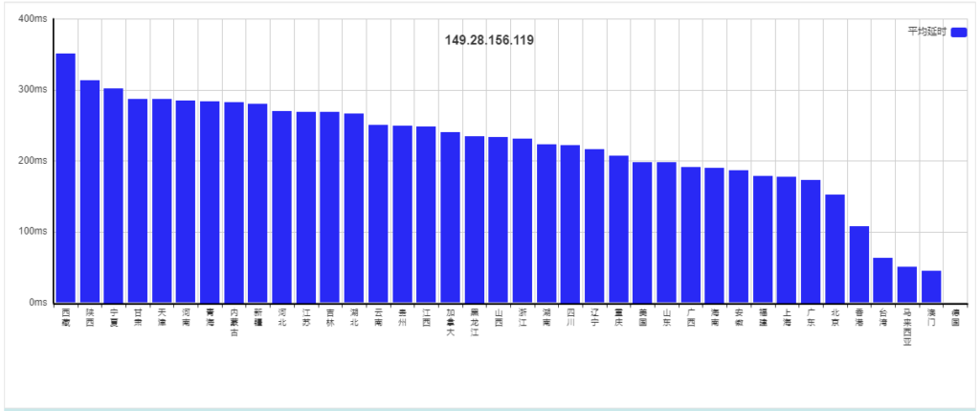Click the 美国 bar
The image size is (980, 411).
pyautogui.click(x=642, y=233)
